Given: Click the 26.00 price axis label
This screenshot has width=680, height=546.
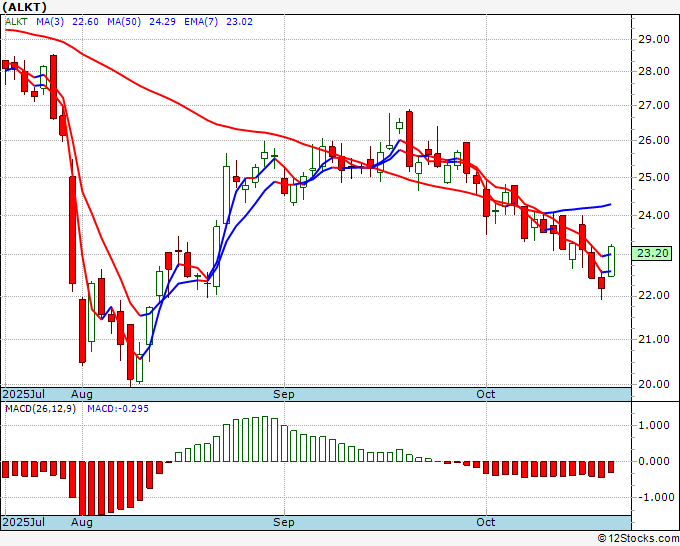Looking at the screenshot, I should 654,141.
